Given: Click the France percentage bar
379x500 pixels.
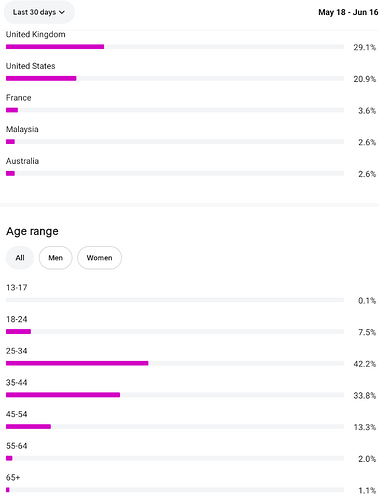Looking at the screenshot, I should 175,110.
